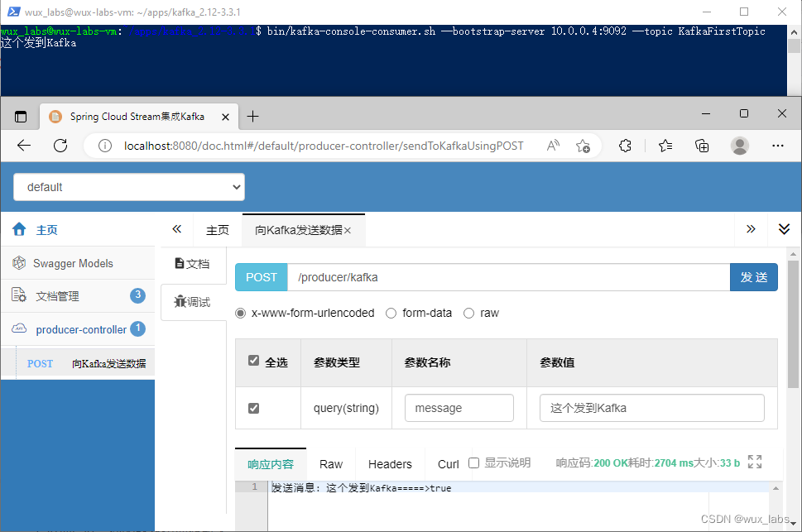
Task: Click the browser tab actions icon
Action: coord(21,117)
